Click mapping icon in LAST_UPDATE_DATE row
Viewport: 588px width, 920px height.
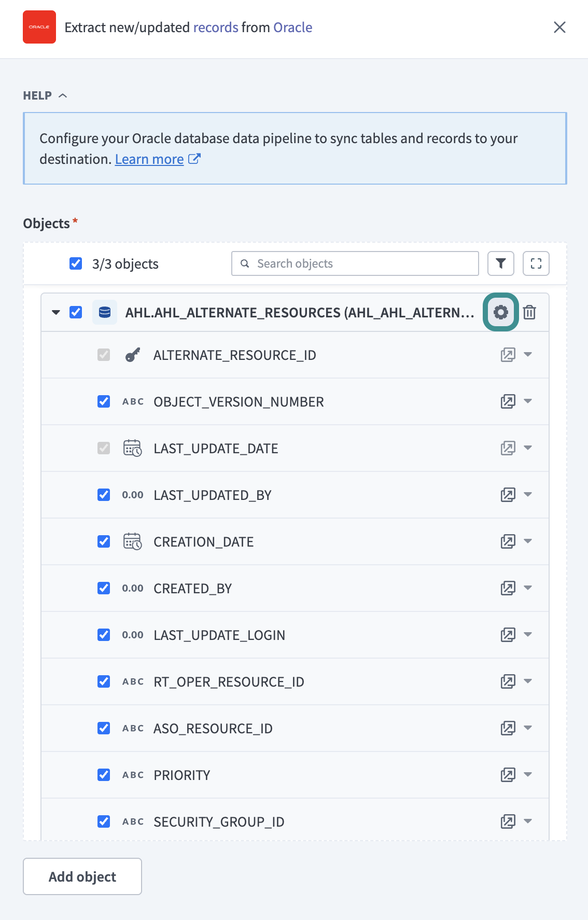(x=508, y=448)
